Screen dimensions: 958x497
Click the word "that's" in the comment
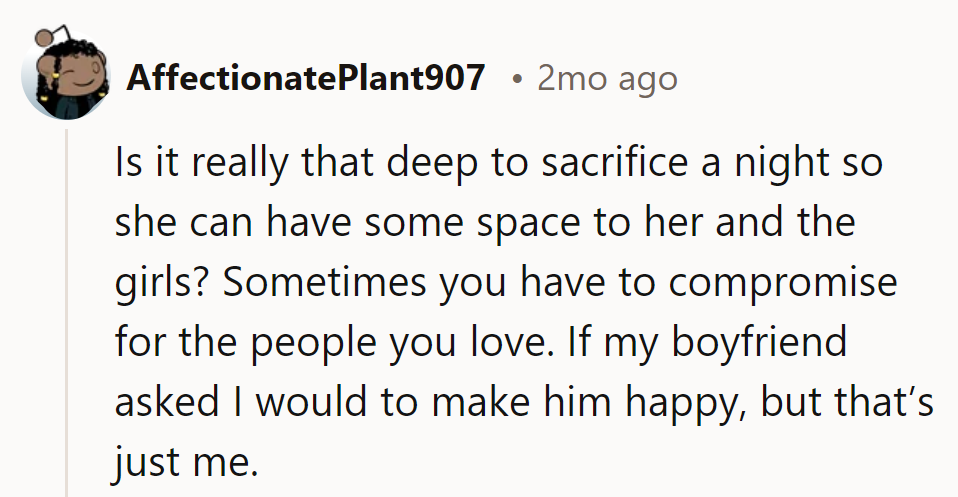click(x=872, y=401)
